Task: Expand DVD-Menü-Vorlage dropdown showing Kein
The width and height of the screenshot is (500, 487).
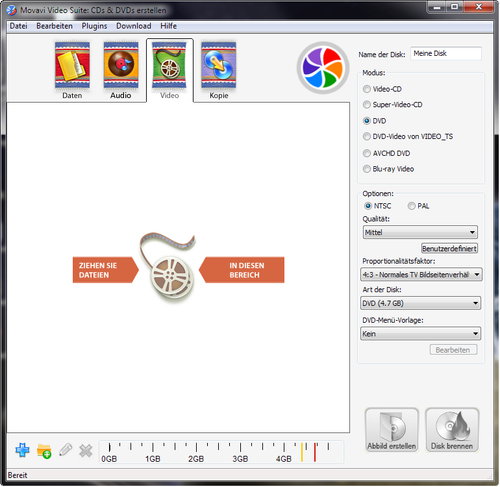Action: (421, 333)
